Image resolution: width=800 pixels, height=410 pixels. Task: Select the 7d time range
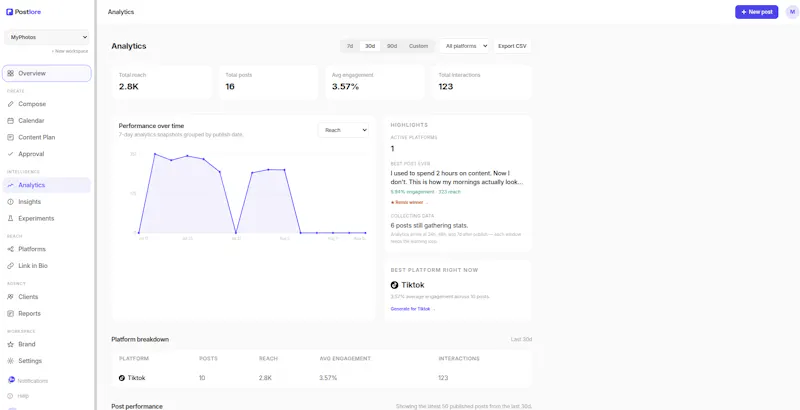350,46
